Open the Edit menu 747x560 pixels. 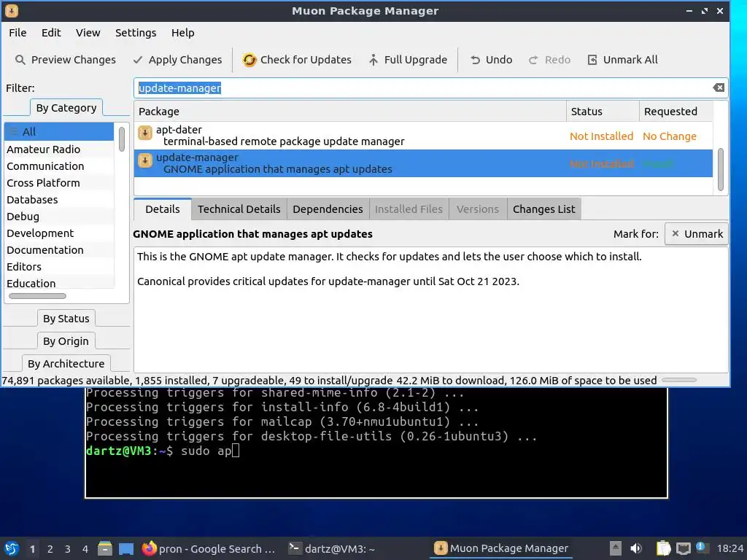click(51, 33)
